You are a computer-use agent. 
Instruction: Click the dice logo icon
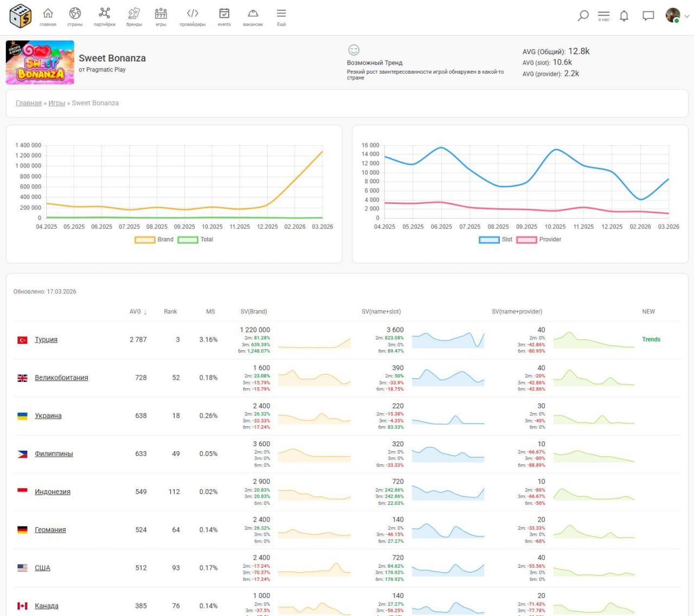click(x=21, y=16)
